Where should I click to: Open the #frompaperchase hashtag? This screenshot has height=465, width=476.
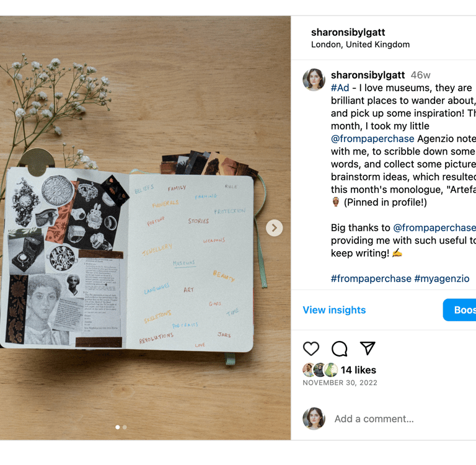371,278
